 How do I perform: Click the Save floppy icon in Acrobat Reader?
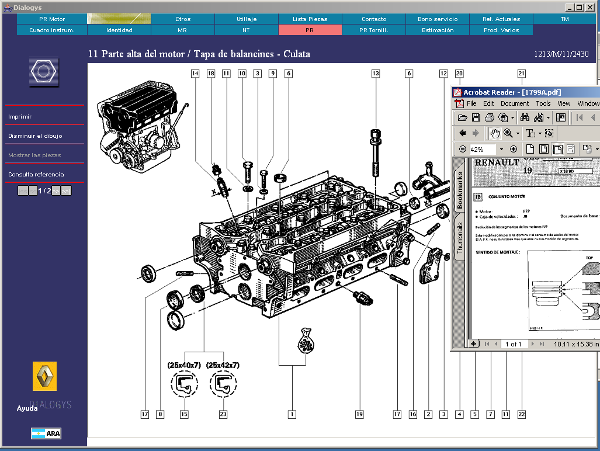click(x=476, y=118)
